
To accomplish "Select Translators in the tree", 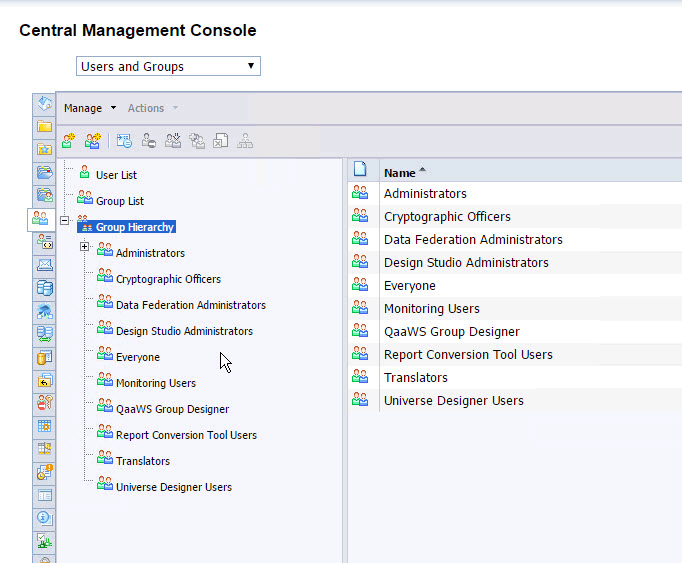I will pyautogui.click(x=143, y=461).
